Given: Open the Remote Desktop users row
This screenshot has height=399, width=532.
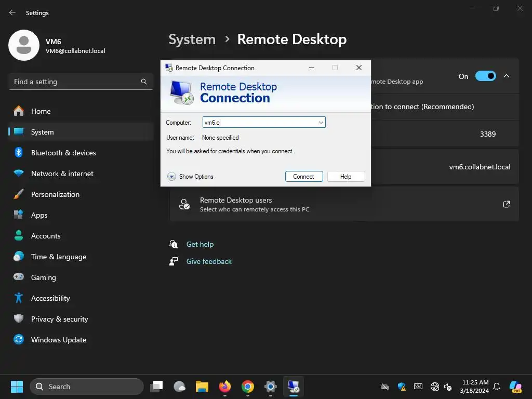Looking at the screenshot, I should point(344,204).
